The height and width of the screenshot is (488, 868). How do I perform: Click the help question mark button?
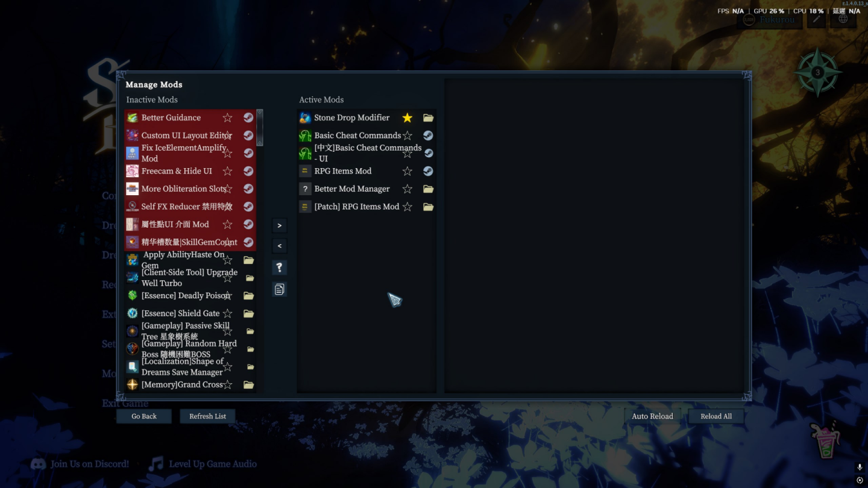(x=279, y=267)
